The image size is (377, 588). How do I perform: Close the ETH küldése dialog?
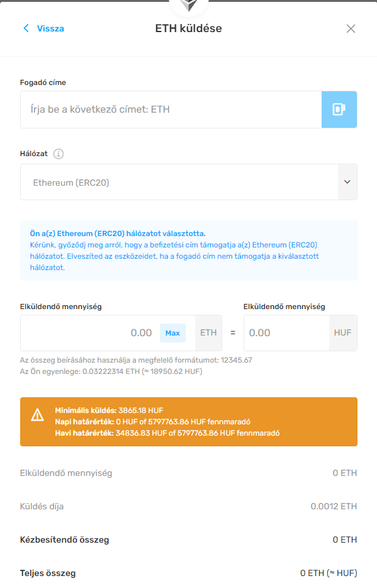351,28
